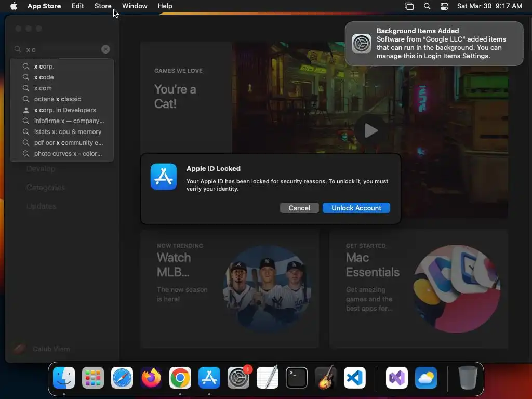Click the App Store icon in the dialog

[x=164, y=177]
